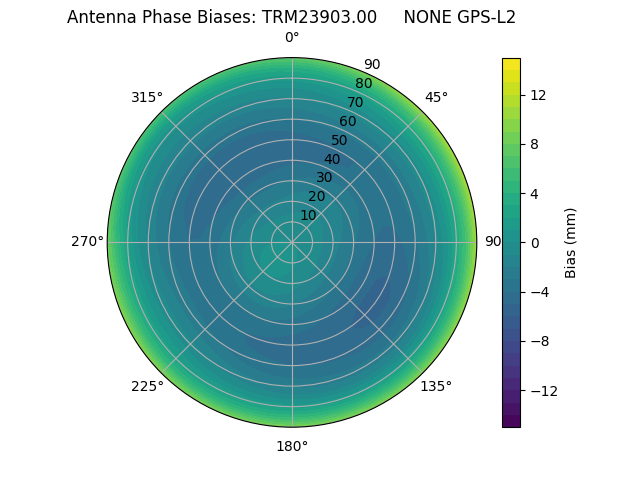Click the colorbar tick label 8
This screenshot has height=480, width=640.
click(x=534, y=144)
